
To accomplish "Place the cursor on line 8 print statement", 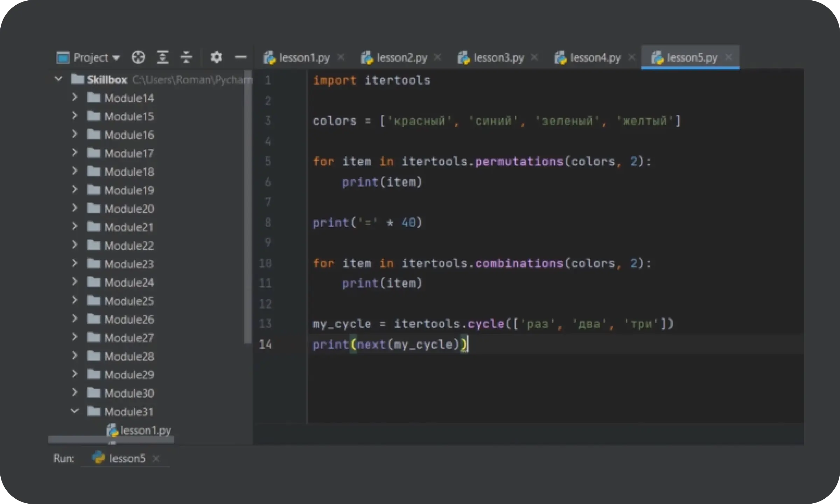I will click(367, 223).
